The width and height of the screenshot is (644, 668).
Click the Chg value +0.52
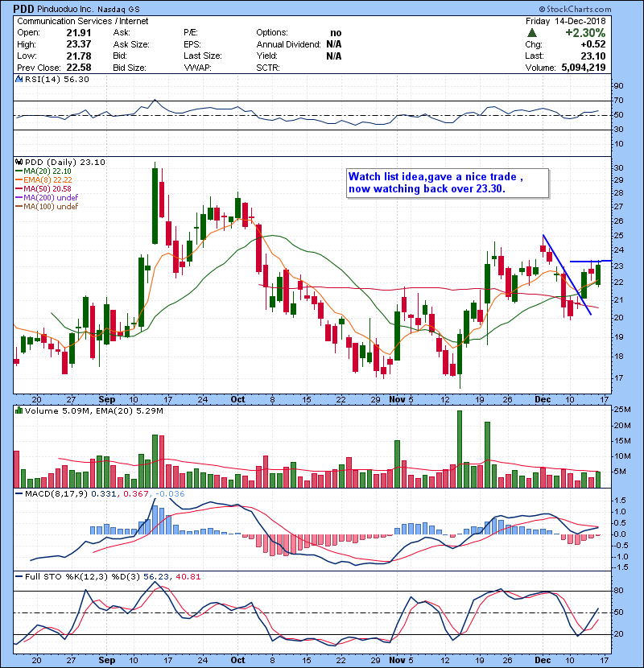click(592, 44)
